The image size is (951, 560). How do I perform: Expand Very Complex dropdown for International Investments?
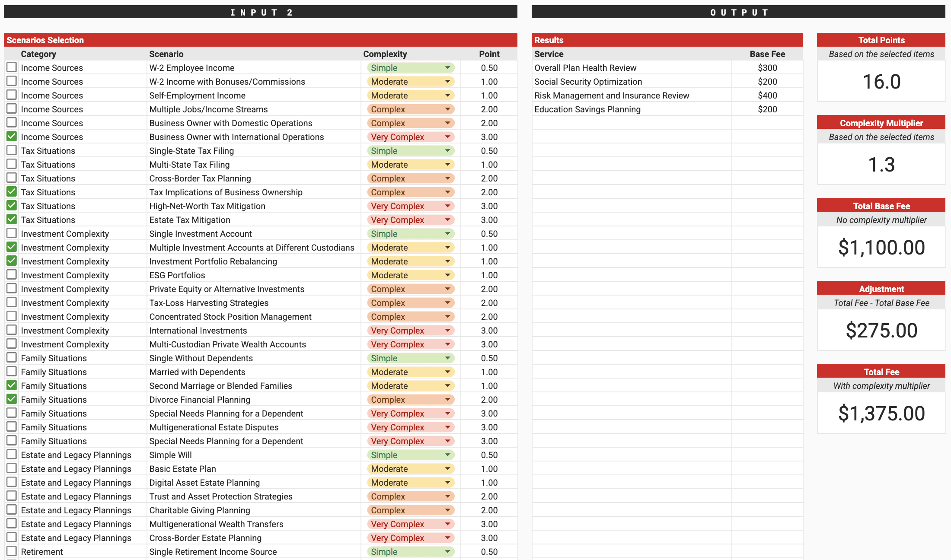point(447,331)
